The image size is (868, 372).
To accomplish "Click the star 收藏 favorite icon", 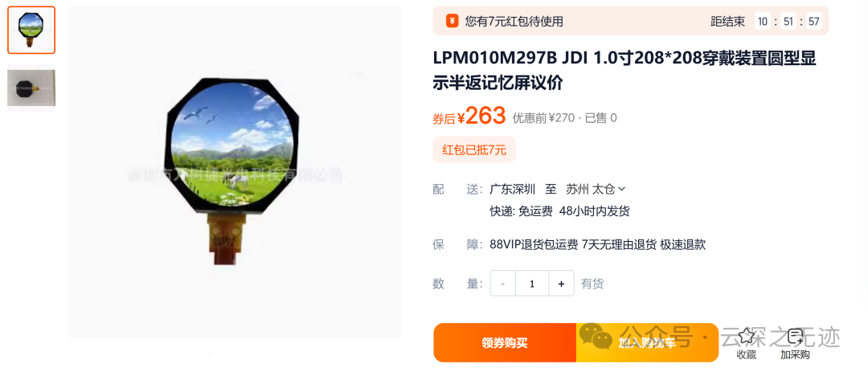I will click(746, 336).
